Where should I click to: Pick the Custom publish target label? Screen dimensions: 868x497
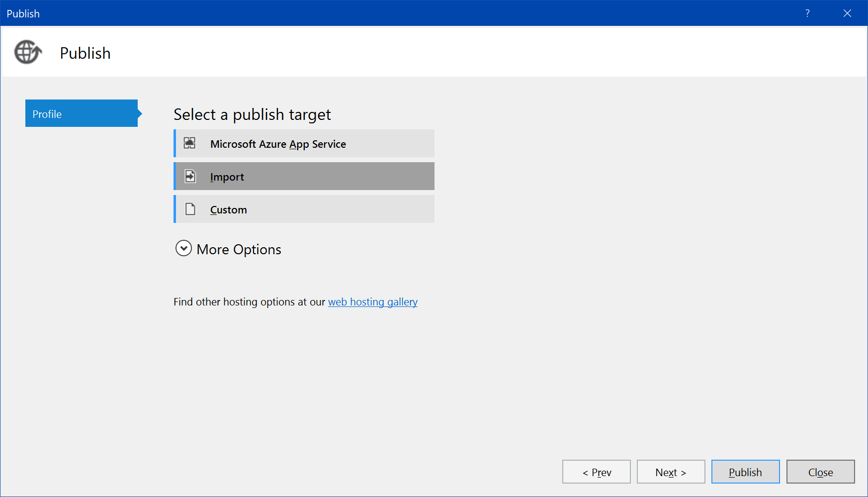click(228, 209)
